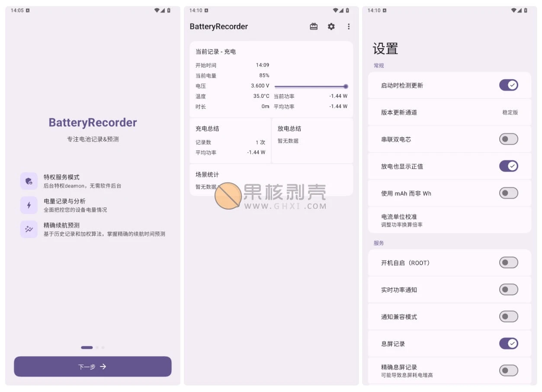This screenshot has height=392, width=542.
Task: Toggle 使用 mAh 而非 Wh switch
Action: point(509,193)
